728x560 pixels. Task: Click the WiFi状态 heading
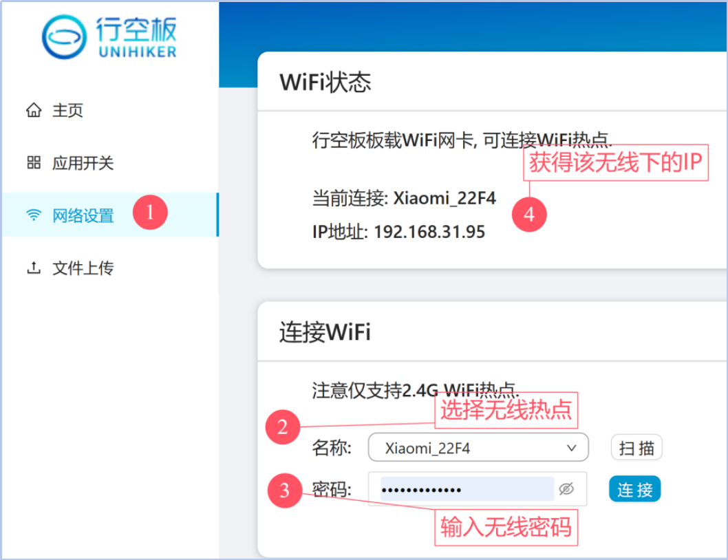(325, 82)
